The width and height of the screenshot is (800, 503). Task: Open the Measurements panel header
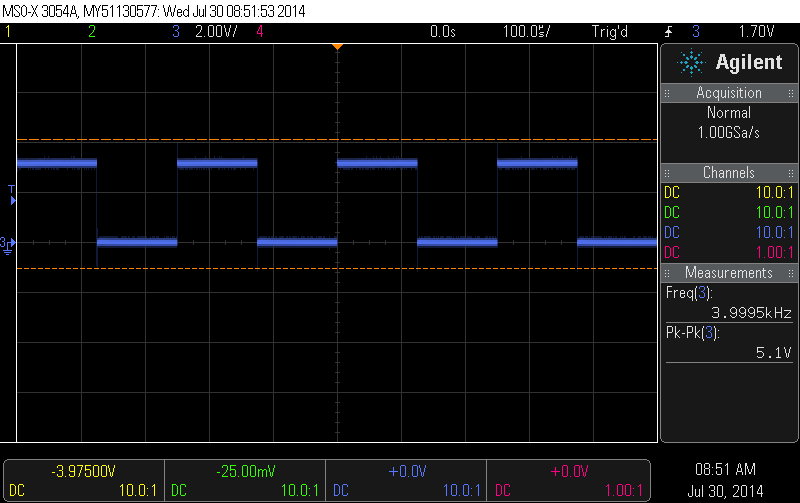[x=729, y=273]
